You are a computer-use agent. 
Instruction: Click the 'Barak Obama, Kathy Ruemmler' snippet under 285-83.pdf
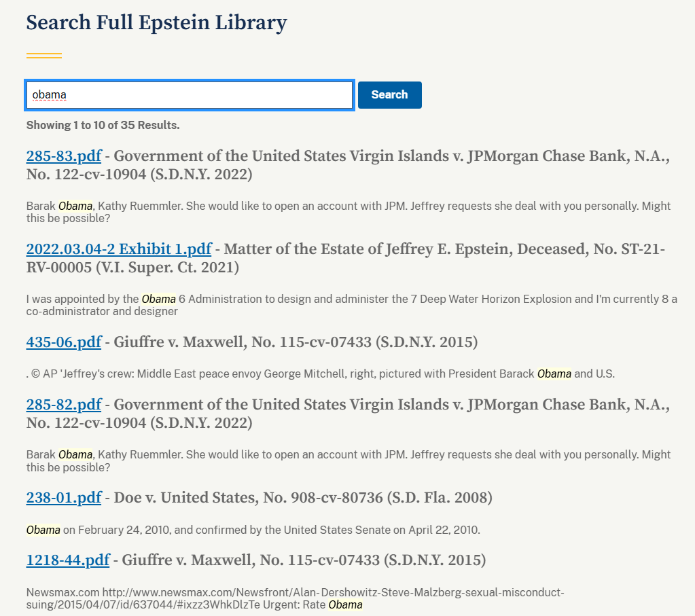click(x=349, y=213)
